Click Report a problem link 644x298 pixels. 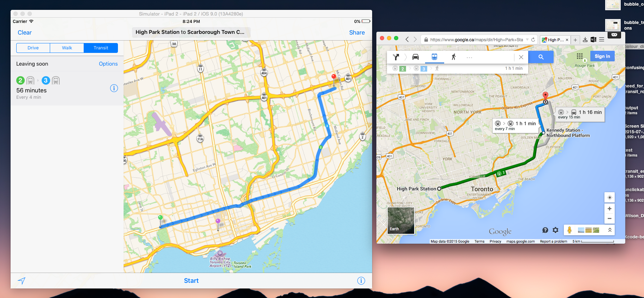(x=553, y=242)
